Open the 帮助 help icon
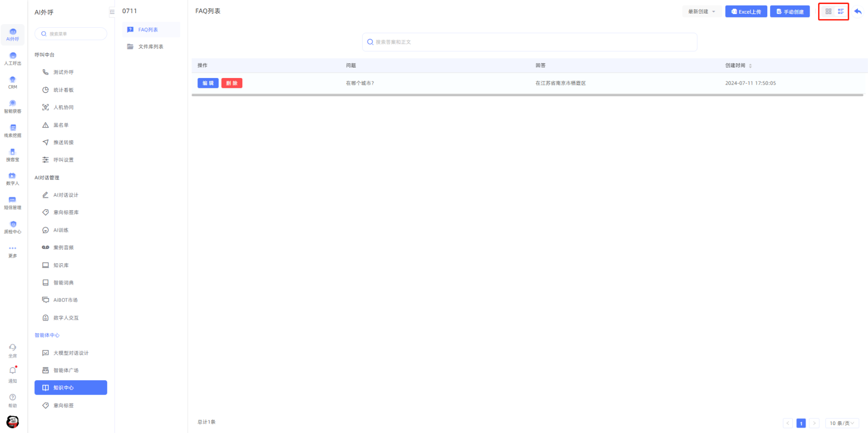 [13, 400]
